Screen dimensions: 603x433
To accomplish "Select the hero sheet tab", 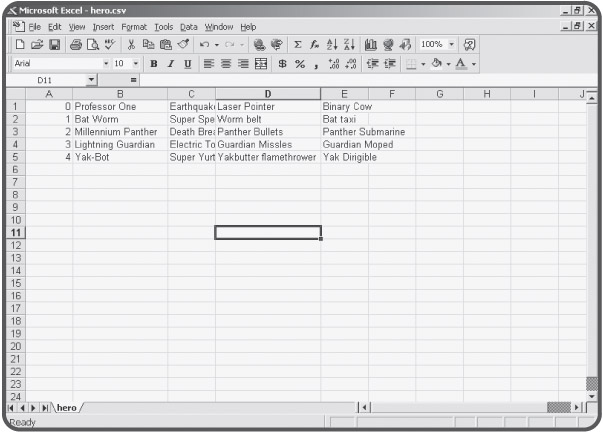I will 67,407.
